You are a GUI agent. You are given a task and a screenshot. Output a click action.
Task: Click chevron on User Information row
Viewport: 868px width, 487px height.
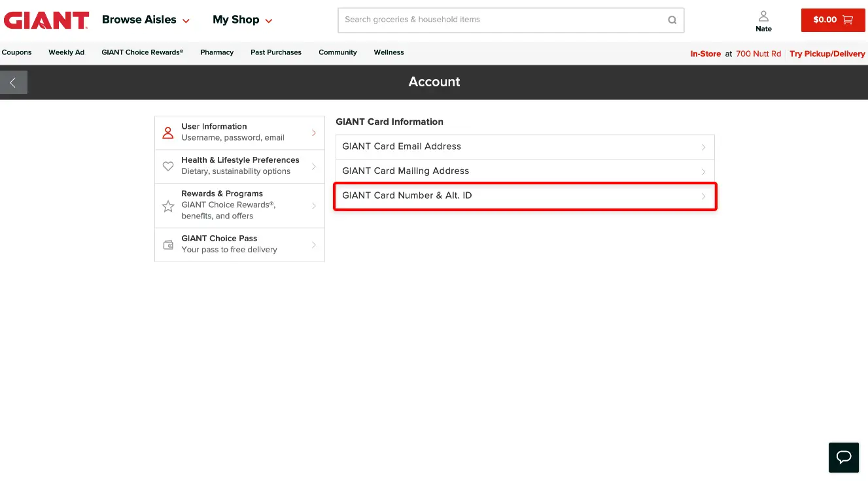314,133
